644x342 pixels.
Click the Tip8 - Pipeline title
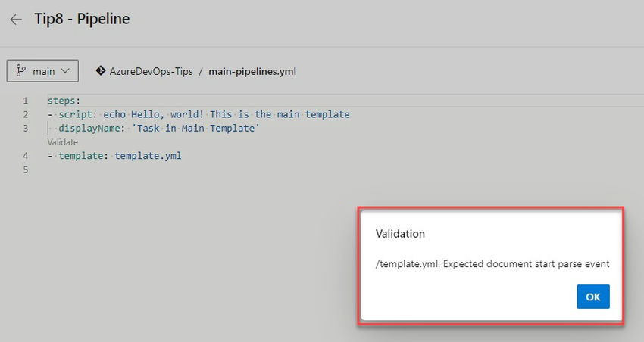click(82, 19)
